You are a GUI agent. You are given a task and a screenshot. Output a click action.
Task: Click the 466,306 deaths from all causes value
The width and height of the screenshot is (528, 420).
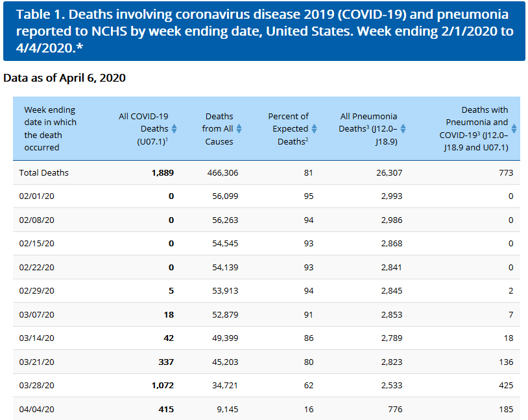click(217, 172)
